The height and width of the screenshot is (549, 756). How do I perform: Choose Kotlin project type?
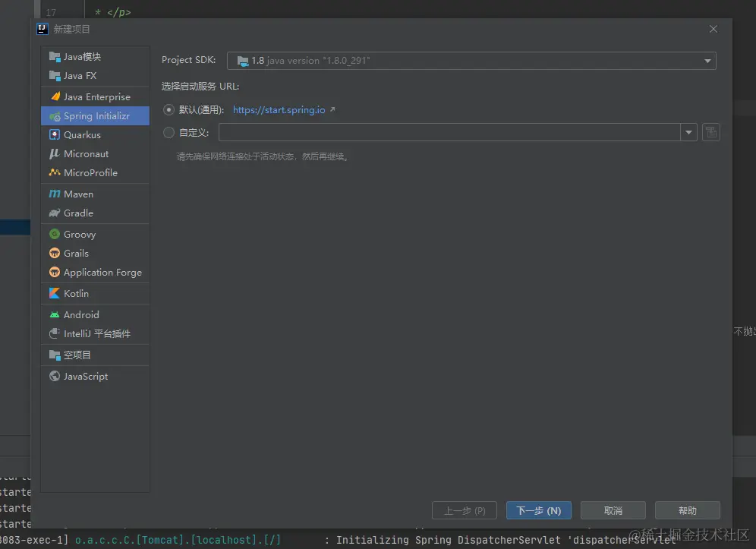(x=95, y=293)
